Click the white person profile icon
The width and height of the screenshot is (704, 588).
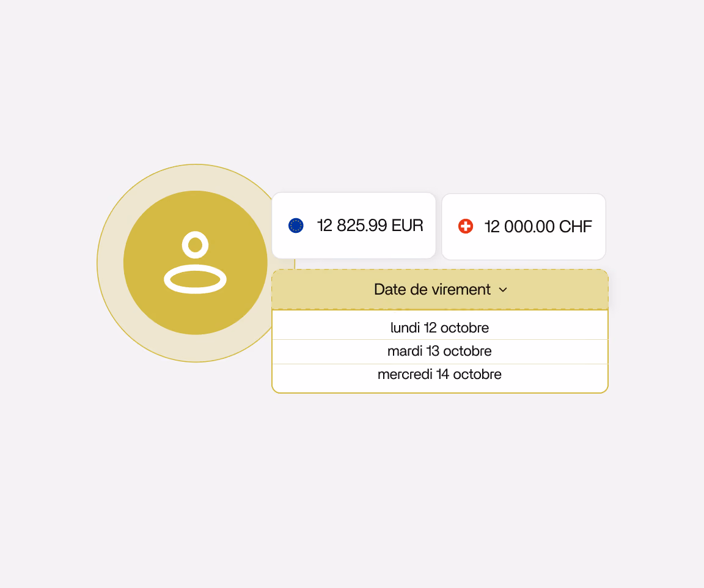[196, 262]
